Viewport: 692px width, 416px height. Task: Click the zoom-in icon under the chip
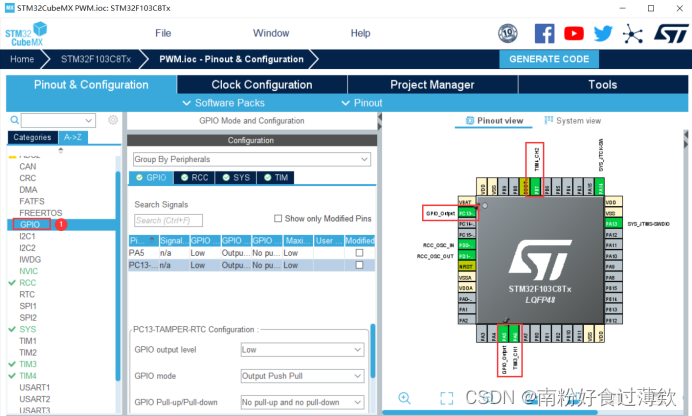404,398
